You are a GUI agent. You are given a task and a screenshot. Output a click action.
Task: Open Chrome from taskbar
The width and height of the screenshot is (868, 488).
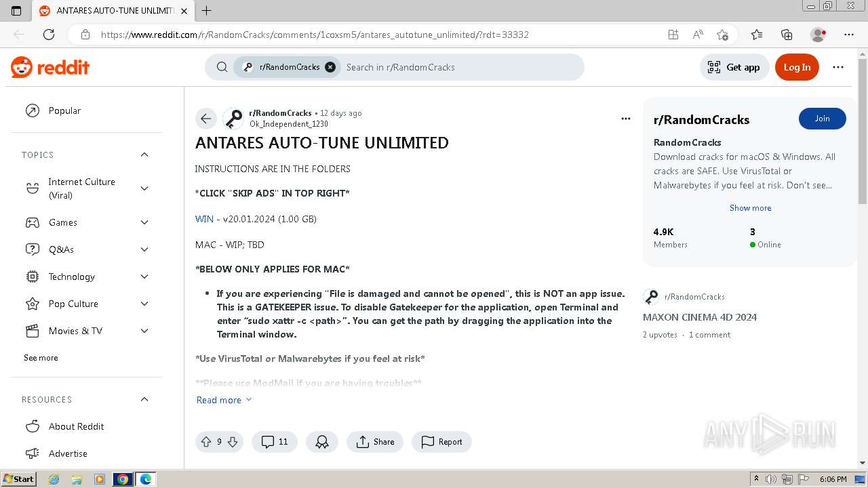click(x=123, y=479)
